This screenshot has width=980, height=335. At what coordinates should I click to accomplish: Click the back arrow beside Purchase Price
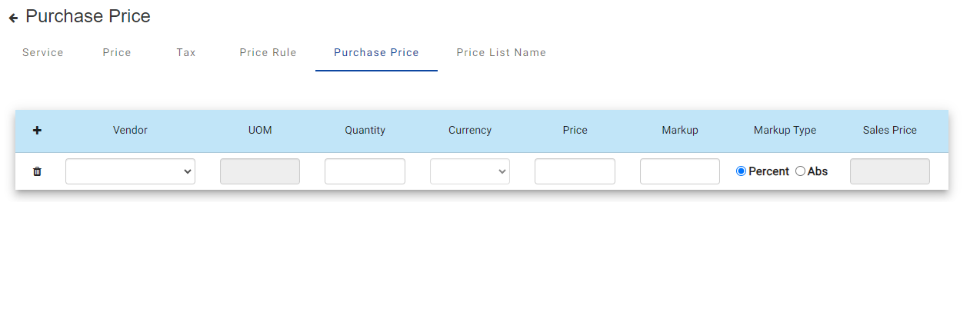pyautogui.click(x=13, y=18)
